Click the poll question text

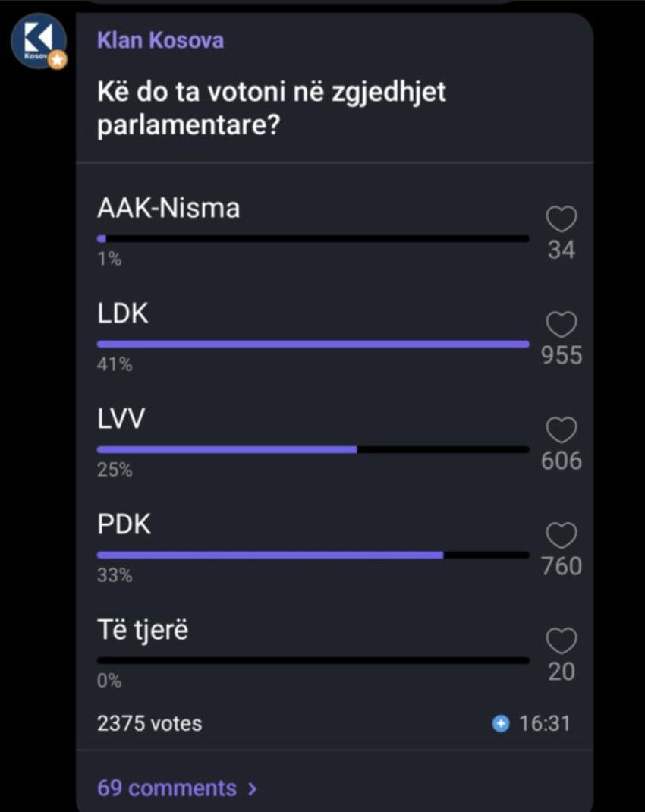pos(272,109)
